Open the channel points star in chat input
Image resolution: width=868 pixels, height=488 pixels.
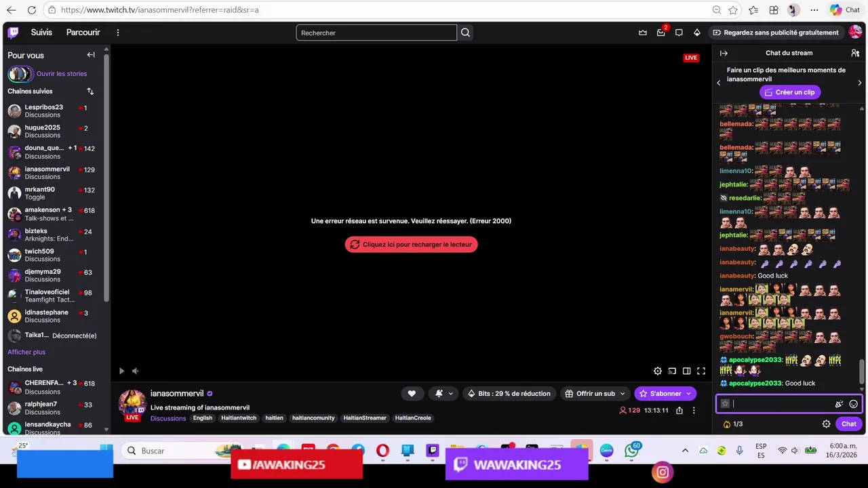(725, 404)
